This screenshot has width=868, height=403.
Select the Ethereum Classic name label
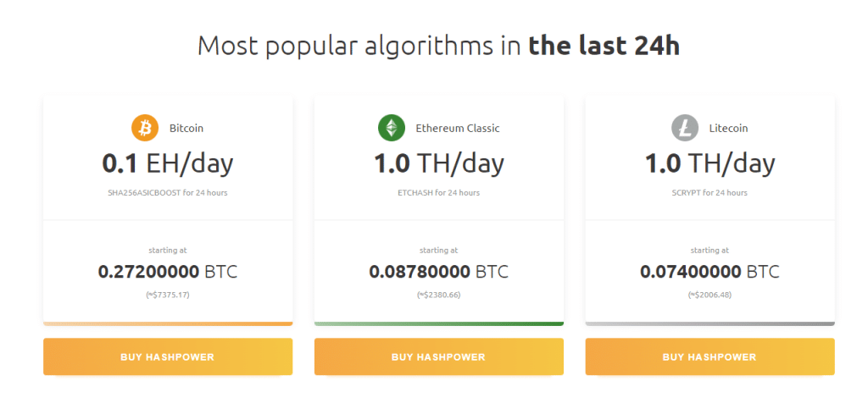457,129
